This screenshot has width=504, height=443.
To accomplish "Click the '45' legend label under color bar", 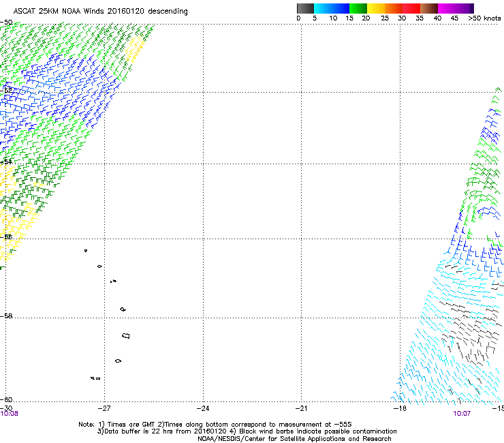I will point(454,18).
